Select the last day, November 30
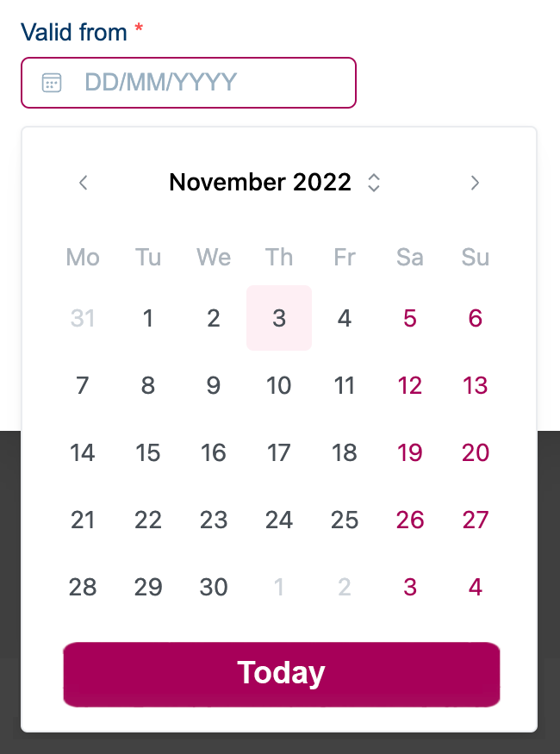The image size is (560, 754). coord(214,587)
